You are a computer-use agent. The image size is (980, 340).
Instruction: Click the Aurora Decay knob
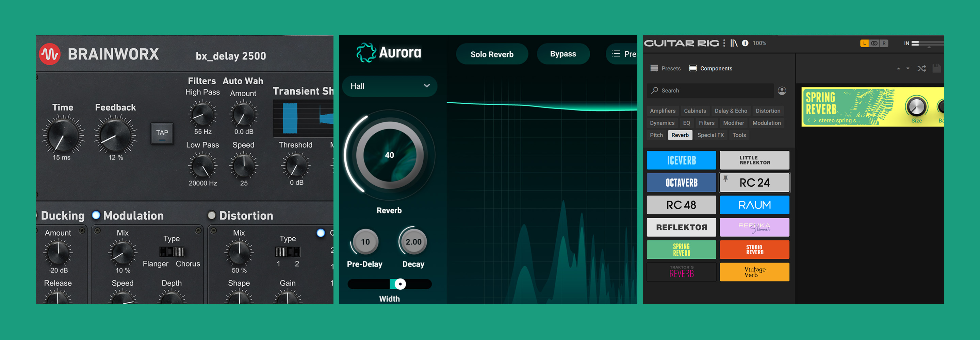413,242
